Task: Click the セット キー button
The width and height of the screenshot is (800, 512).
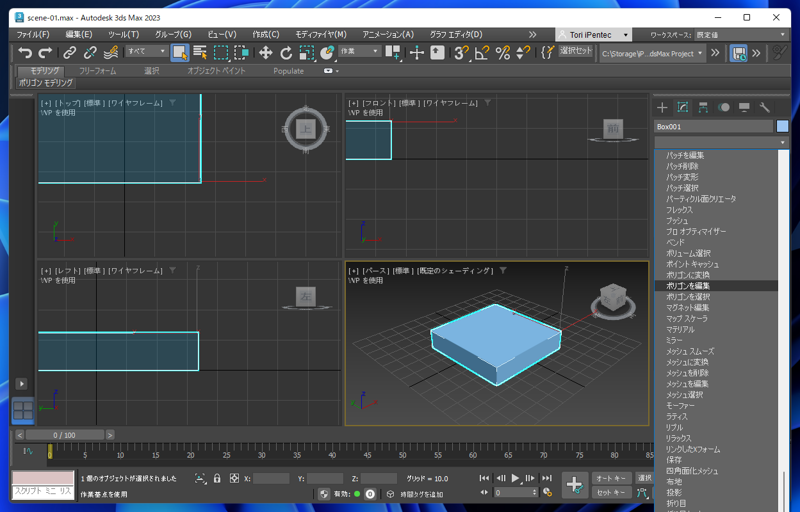Action: coord(611,493)
